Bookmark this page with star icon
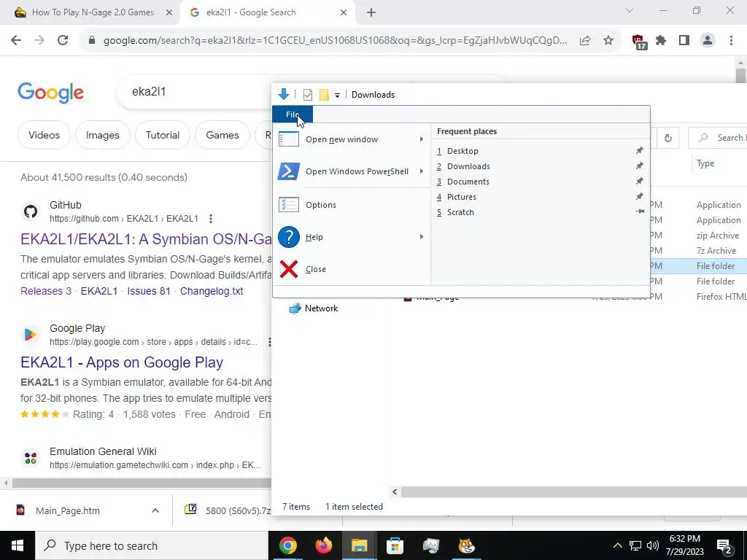The width and height of the screenshot is (747, 560). (x=608, y=41)
